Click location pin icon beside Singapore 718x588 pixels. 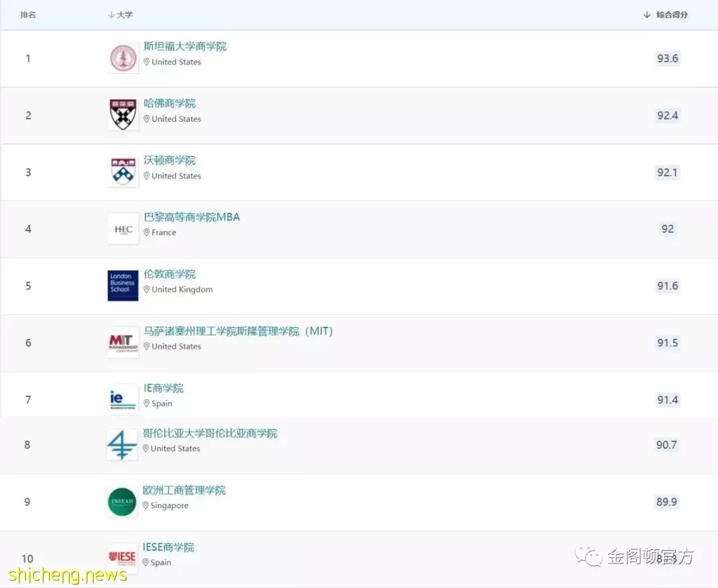click(146, 505)
